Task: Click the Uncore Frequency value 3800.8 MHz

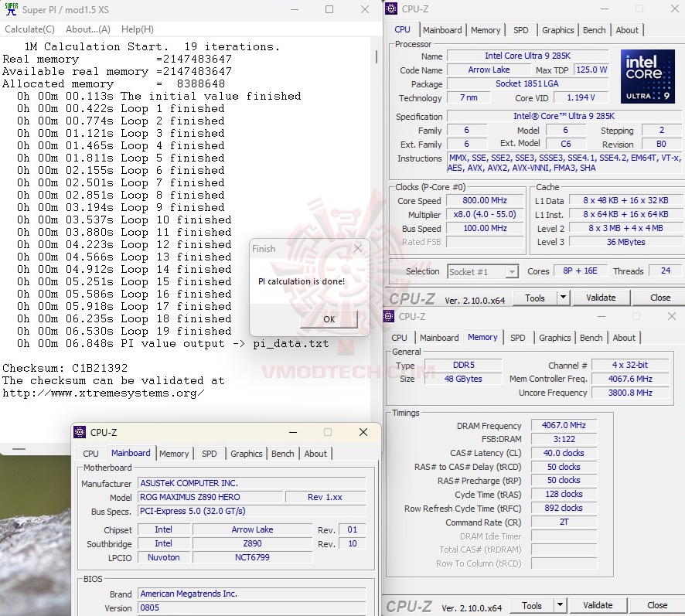Action: (x=630, y=393)
